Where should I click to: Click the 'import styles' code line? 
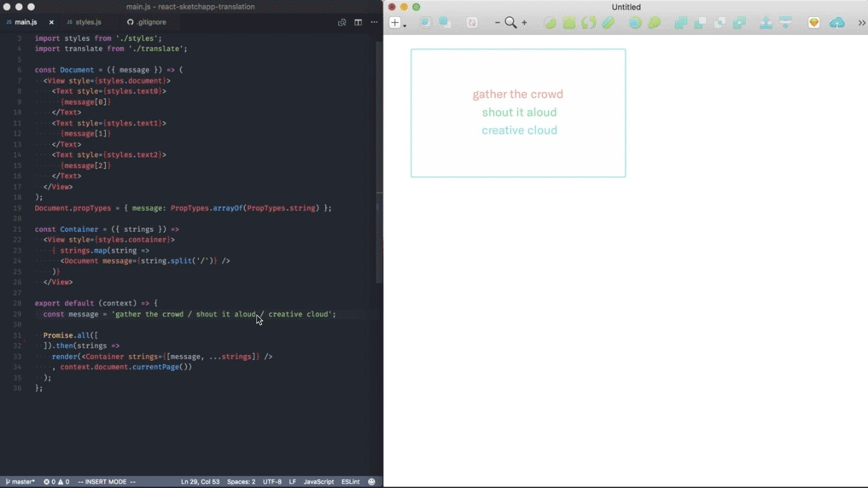click(x=98, y=38)
